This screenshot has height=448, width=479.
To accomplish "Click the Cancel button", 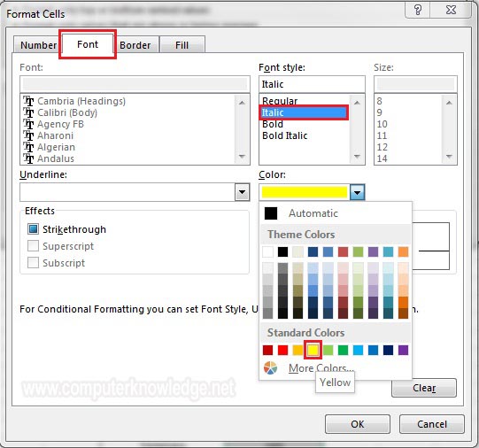I will 432,424.
